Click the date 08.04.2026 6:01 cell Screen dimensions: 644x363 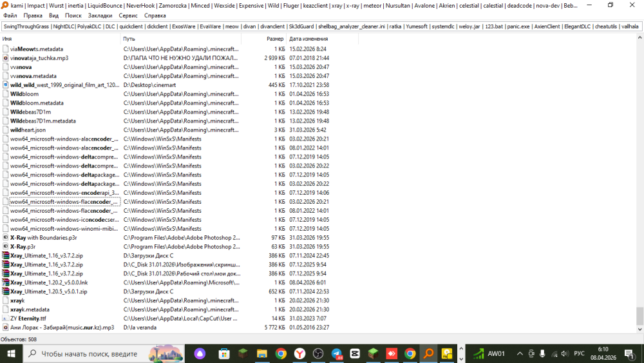click(308, 282)
